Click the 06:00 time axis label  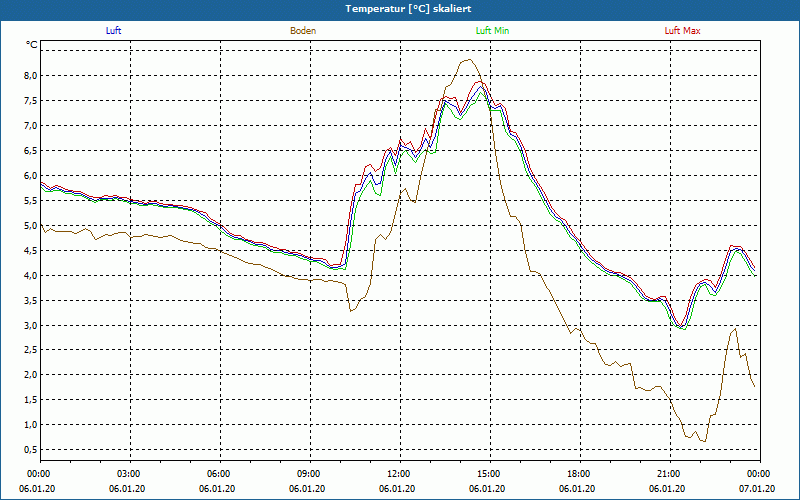tap(220, 474)
